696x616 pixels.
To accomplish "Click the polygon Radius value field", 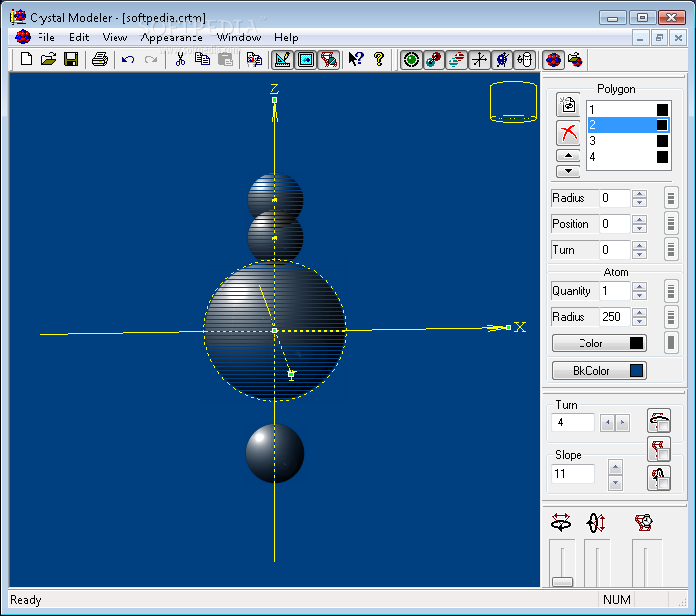I will coord(615,198).
